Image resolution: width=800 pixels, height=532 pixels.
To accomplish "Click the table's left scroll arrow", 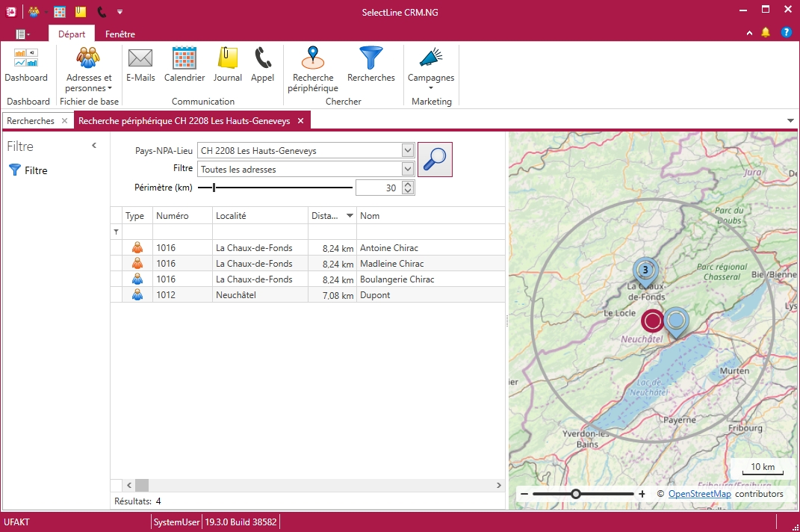I will coord(129,485).
